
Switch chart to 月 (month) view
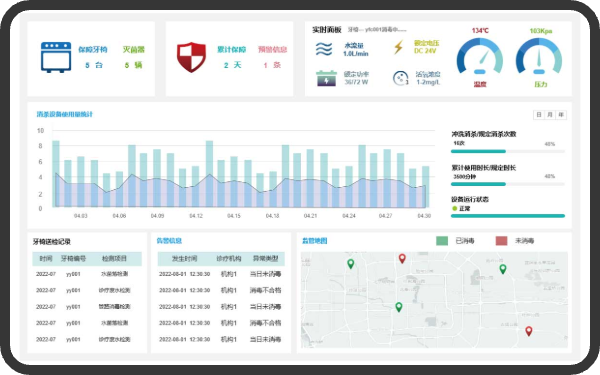pos(550,115)
